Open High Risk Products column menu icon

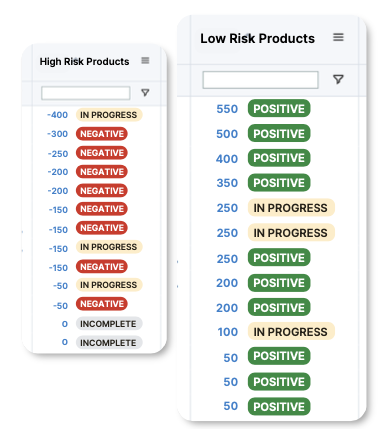click(145, 60)
